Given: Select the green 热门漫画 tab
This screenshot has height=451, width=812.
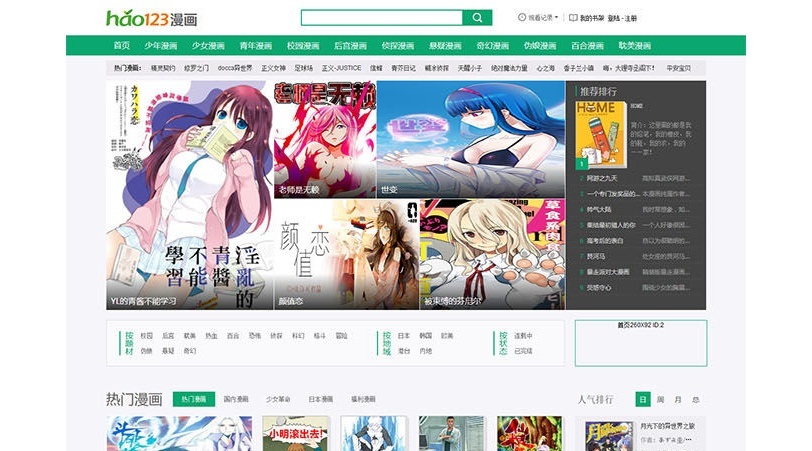Looking at the screenshot, I should [x=194, y=399].
